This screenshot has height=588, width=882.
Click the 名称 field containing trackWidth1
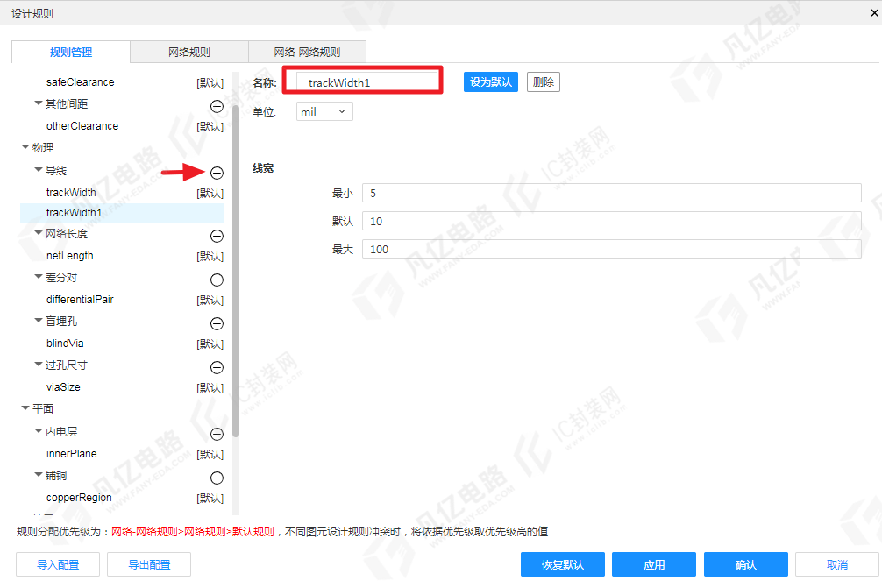click(366, 82)
